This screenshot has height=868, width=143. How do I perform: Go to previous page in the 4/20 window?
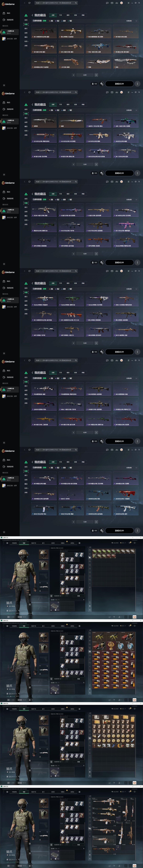tap(74, 254)
